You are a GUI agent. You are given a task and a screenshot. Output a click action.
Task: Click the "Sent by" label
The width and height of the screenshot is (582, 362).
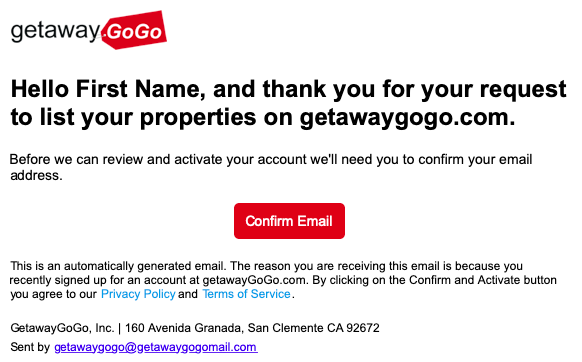(30, 347)
